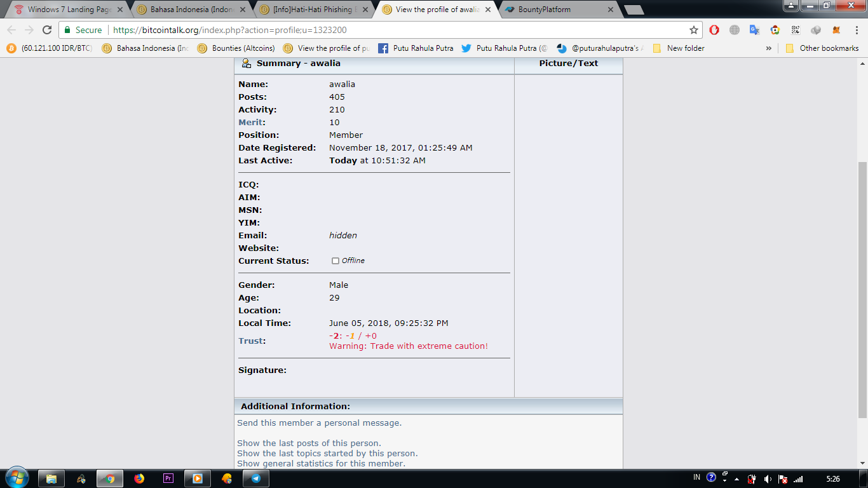The width and height of the screenshot is (868, 488).
Task: Click the Action Center flag icon
Action: point(783,478)
